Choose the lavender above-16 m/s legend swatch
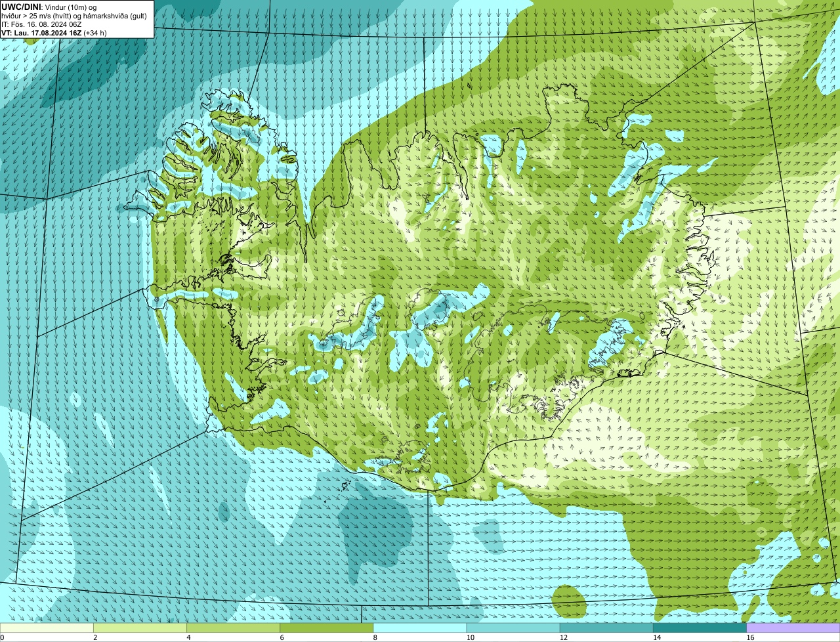This screenshot has height=642, width=840. [x=793, y=628]
